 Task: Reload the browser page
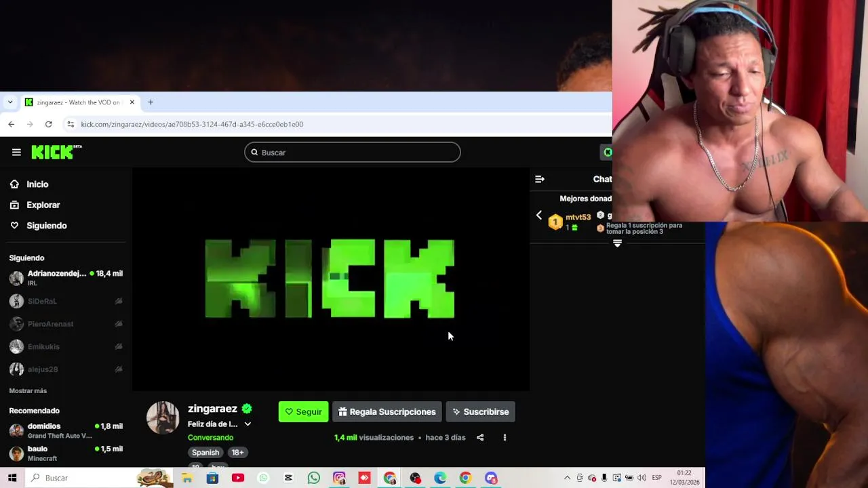point(48,124)
